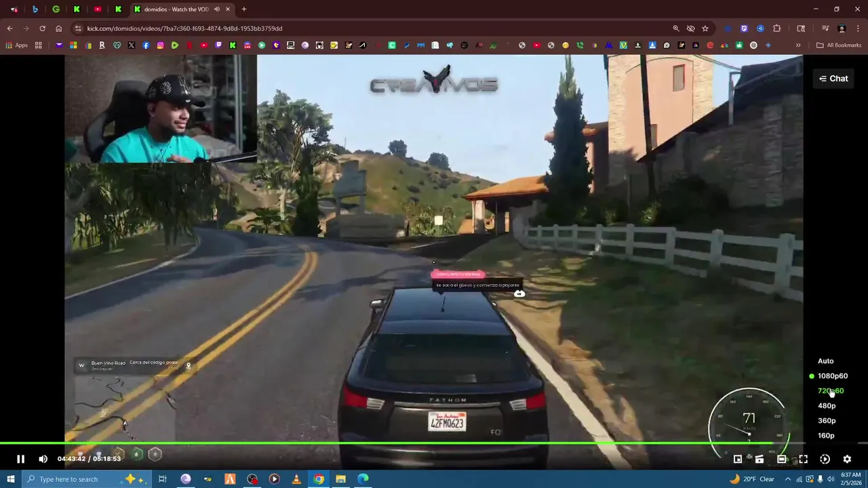Select 360p video quality
Viewport: 868px width, 488px height.
tap(827, 421)
